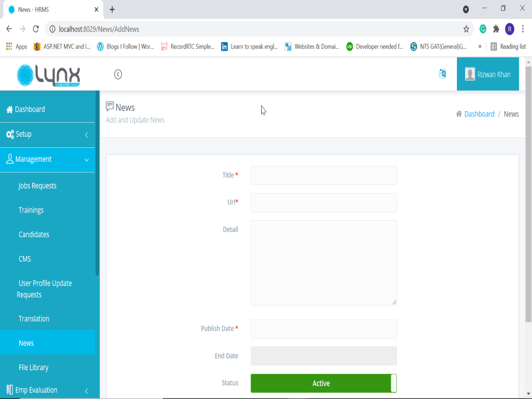Open the Chrome three-dot menu
The height and width of the screenshot is (399, 532).
[x=523, y=29]
